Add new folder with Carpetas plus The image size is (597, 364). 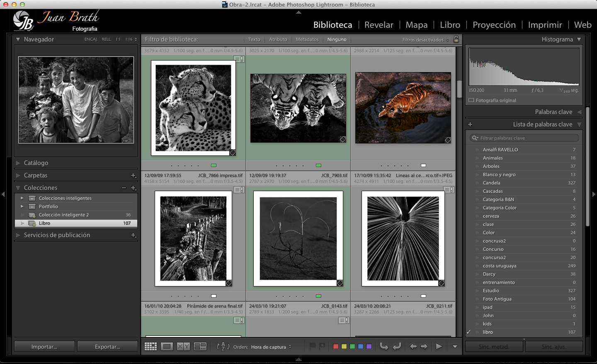pos(133,175)
